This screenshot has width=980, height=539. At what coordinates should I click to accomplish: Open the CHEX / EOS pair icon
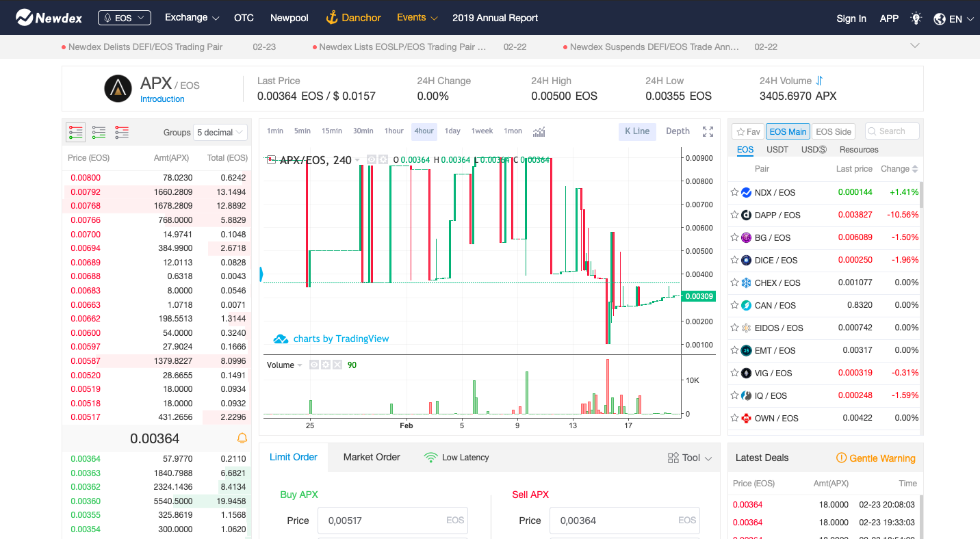(x=747, y=282)
